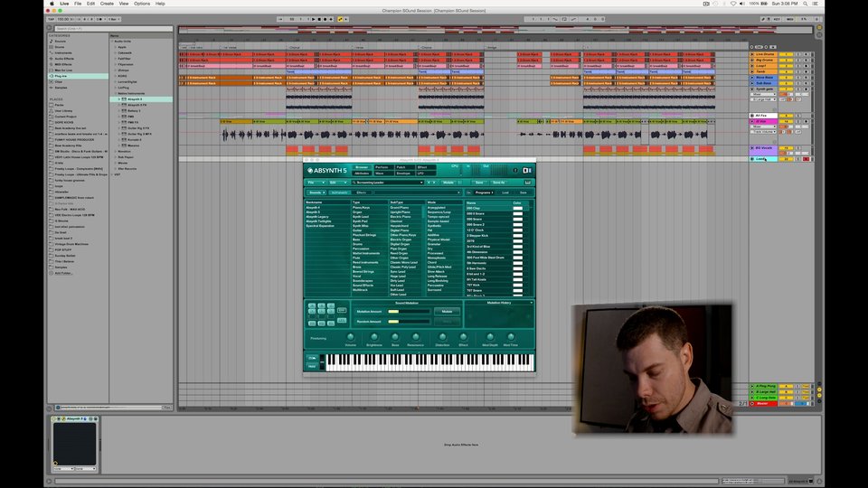
Task: Click the browser search field
Action: 114,28
